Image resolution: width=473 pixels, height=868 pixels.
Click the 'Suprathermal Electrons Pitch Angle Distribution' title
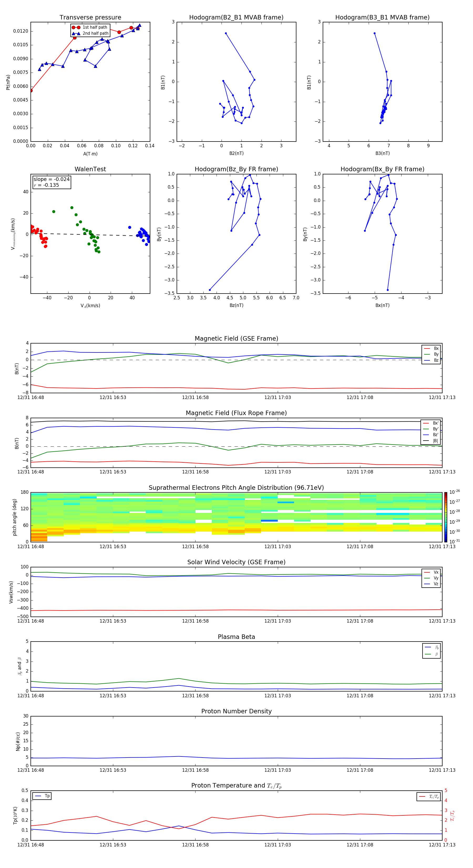pyautogui.click(x=236, y=488)
